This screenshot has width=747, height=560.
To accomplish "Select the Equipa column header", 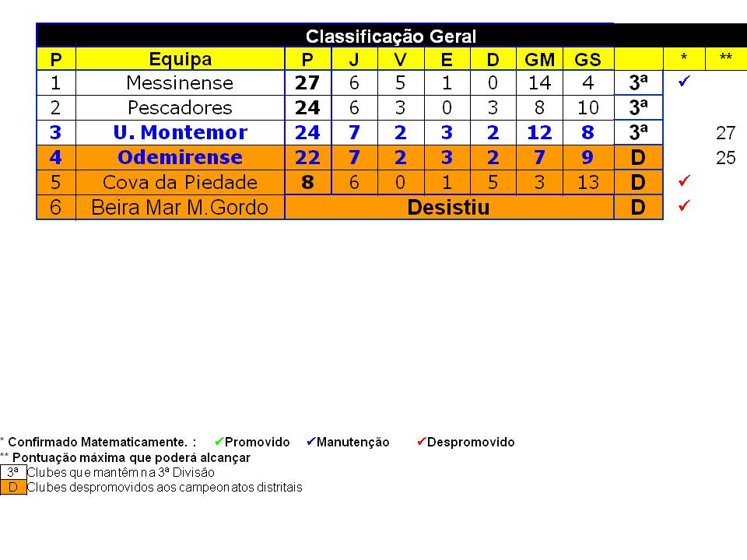I will (180, 59).
